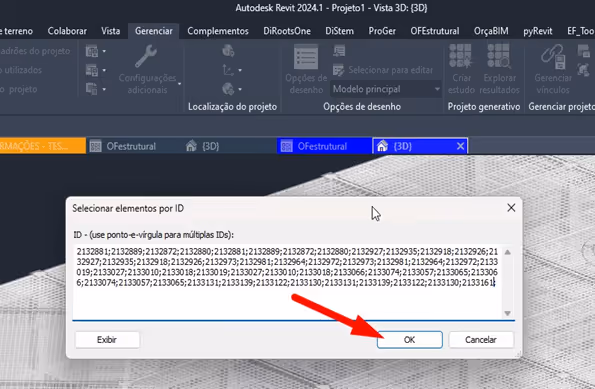
Task: Open the Vista ribbon tab
Action: click(110, 31)
